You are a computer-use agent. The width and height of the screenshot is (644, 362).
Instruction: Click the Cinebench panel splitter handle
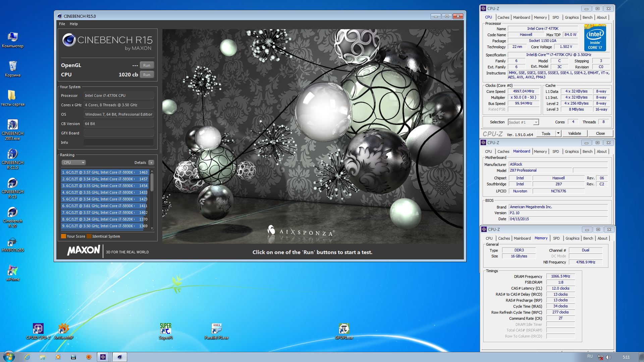(x=160, y=143)
